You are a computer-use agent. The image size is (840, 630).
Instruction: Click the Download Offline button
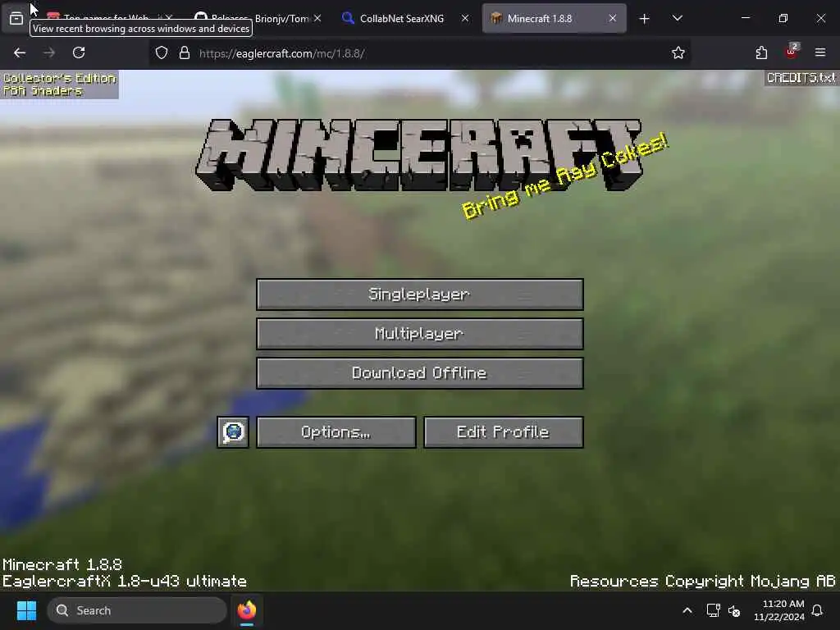coord(419,373)
